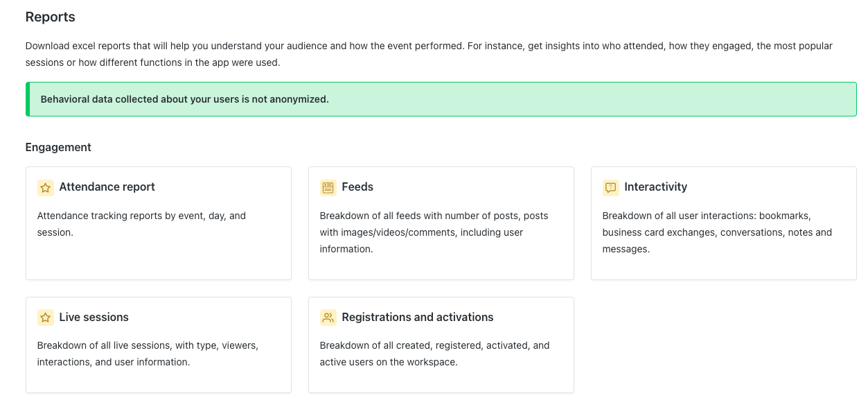Click the newspaper icon next to Feeds
868x407 pixels.
328,187
